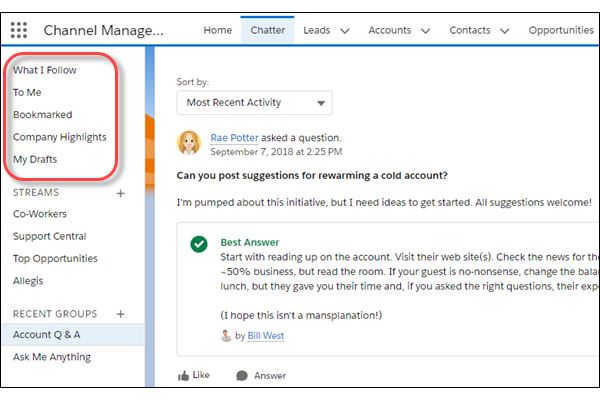Go to the Home tab
Image resolution: width=600 pixels, height=403 pixels.
click(x=218, y=30)
